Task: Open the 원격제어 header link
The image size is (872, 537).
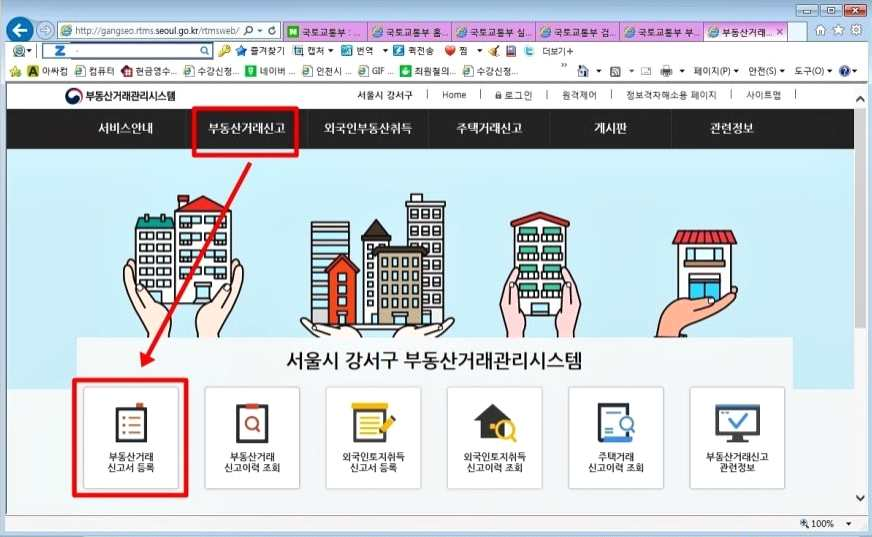Action: 579,95
